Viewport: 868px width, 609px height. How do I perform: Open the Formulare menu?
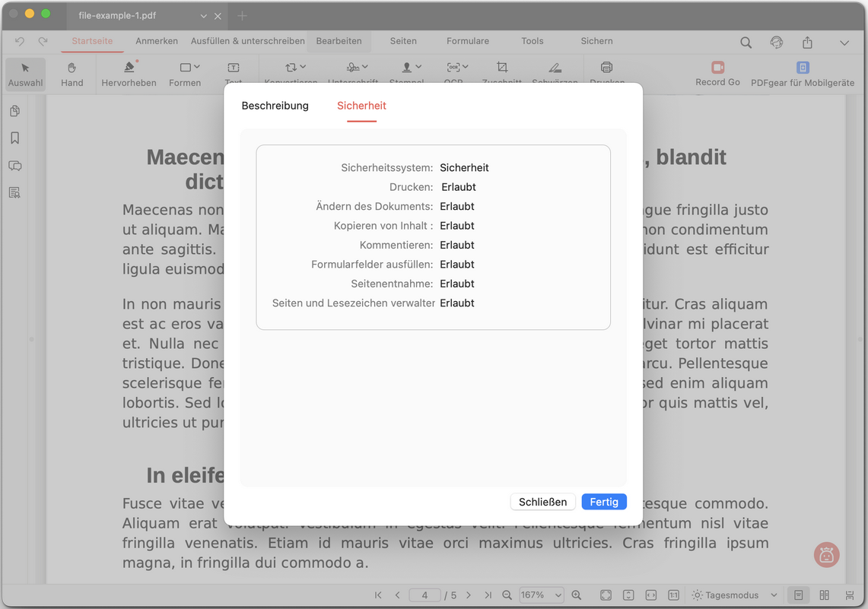click(467, 41)
